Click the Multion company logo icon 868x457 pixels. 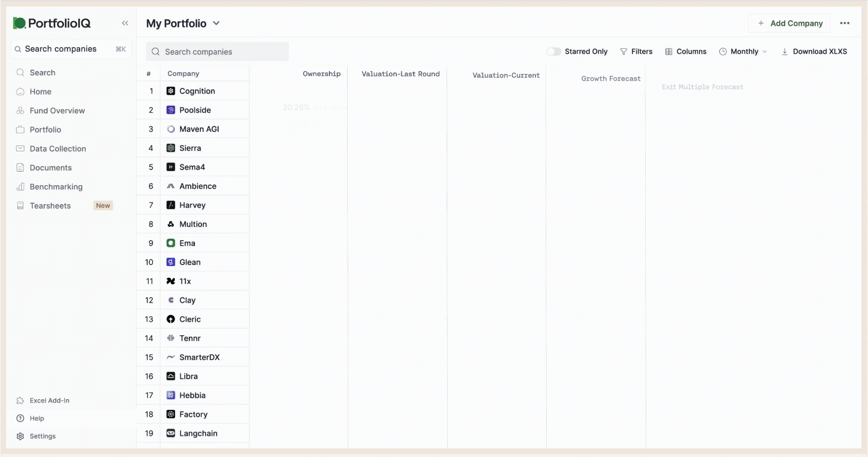171,224
